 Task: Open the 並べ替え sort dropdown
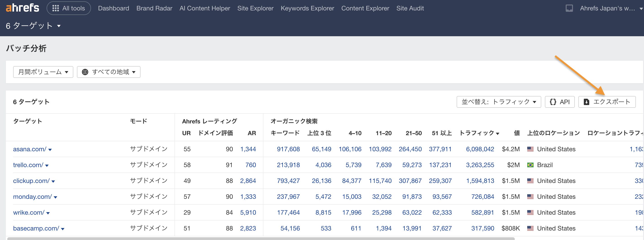coord(499,102)
